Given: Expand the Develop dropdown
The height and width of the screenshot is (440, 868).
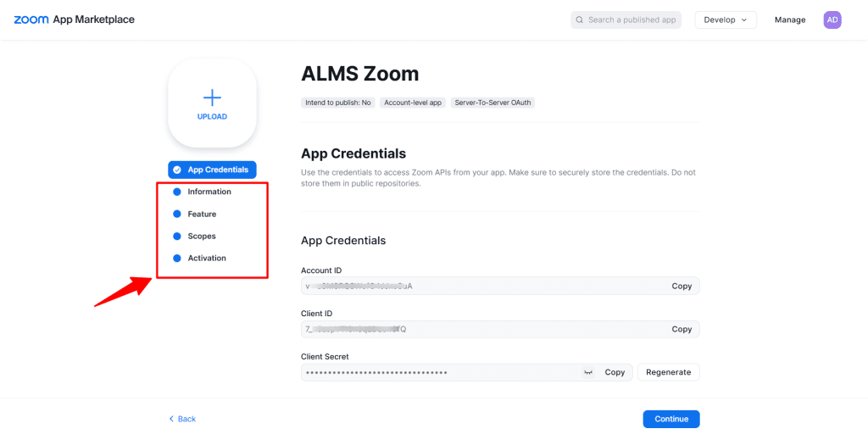Looking at the screenshot, I should (x=725, y=19).
